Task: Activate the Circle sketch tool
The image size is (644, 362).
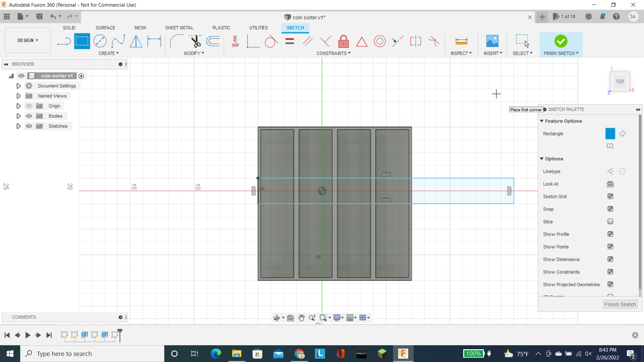Action: [x=100, y=41]
